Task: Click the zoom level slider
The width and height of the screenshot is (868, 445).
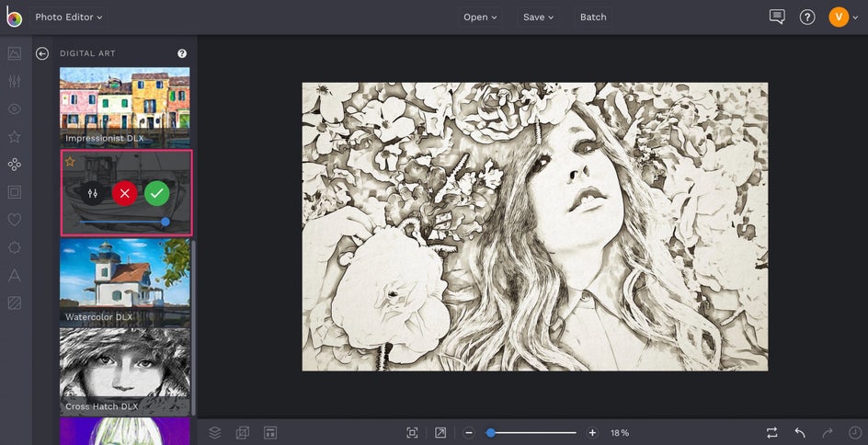Action: tap(533, 432)
